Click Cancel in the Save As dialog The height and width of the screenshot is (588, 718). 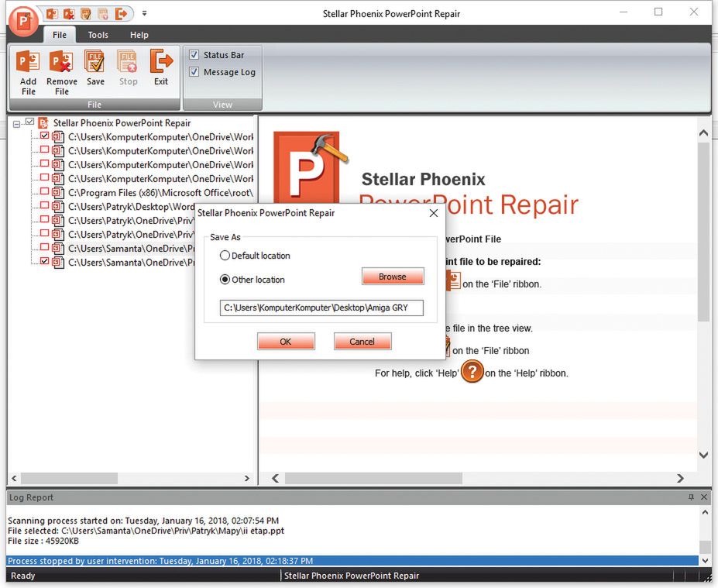click(x=362, y=342)
